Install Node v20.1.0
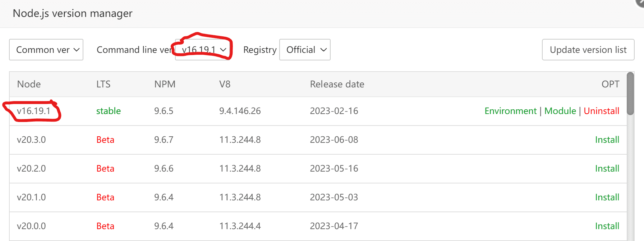 pyautogui.click(x=607, y=197)
